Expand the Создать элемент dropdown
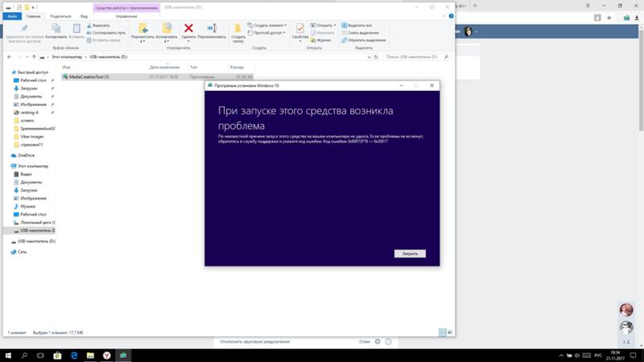The height and width of the screenshot is (362, 644). [267, 26]
